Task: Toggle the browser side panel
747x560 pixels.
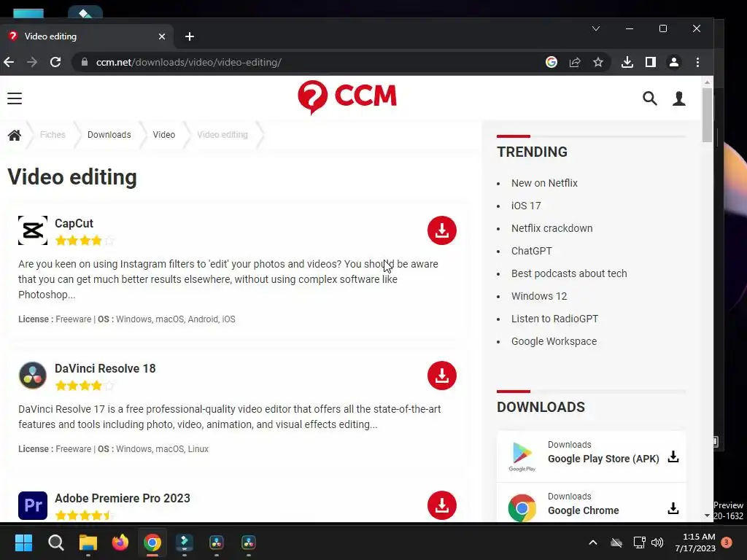Action: click(650, 62)
